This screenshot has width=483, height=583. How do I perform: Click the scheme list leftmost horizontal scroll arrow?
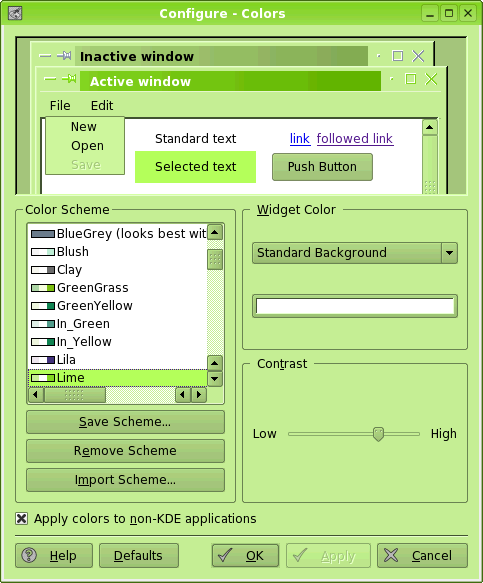[36, 394]
